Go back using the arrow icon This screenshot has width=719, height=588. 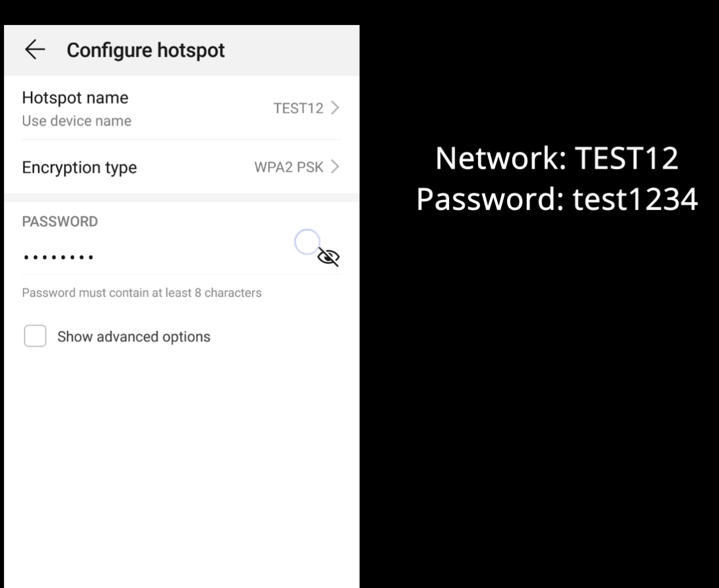[x=35, y=50]
